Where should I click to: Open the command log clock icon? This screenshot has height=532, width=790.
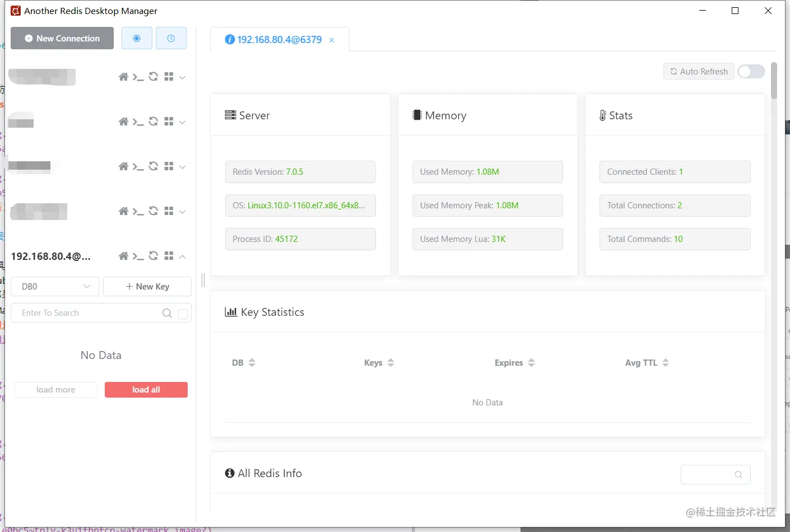point(171,38)
